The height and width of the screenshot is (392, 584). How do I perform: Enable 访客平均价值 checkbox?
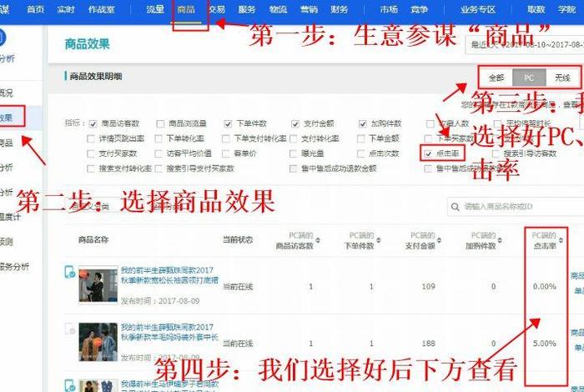(x=159, y=153)
